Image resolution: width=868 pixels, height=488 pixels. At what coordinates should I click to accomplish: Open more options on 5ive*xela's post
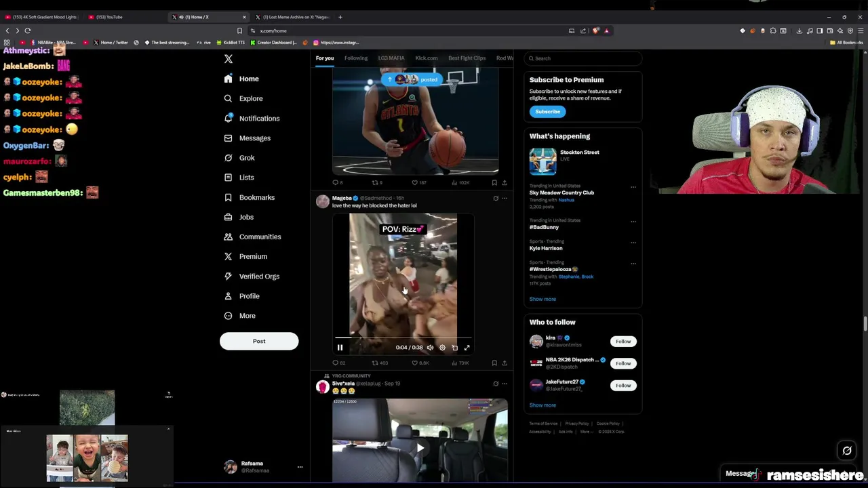click(505, 384)
